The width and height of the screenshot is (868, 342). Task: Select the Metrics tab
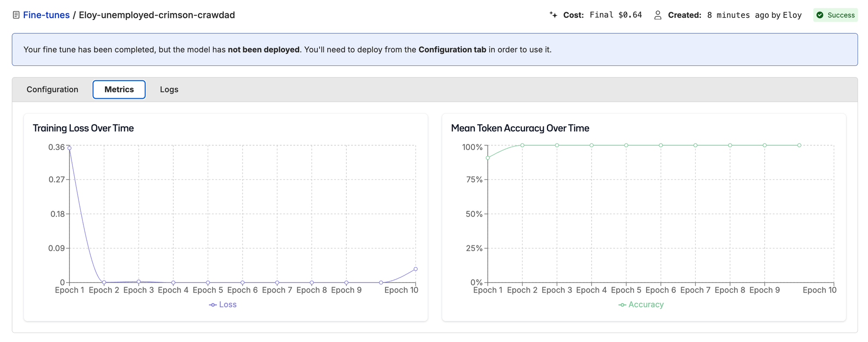click(119, 89)
